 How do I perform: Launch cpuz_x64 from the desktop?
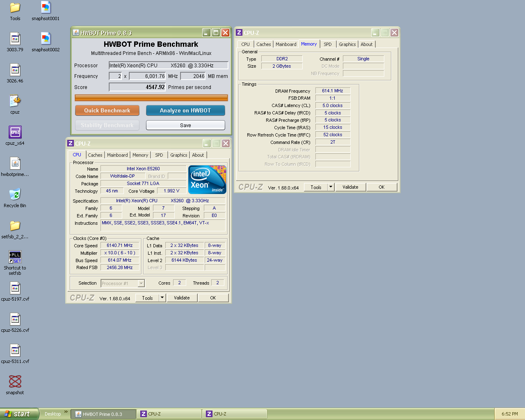click(15, 136)
